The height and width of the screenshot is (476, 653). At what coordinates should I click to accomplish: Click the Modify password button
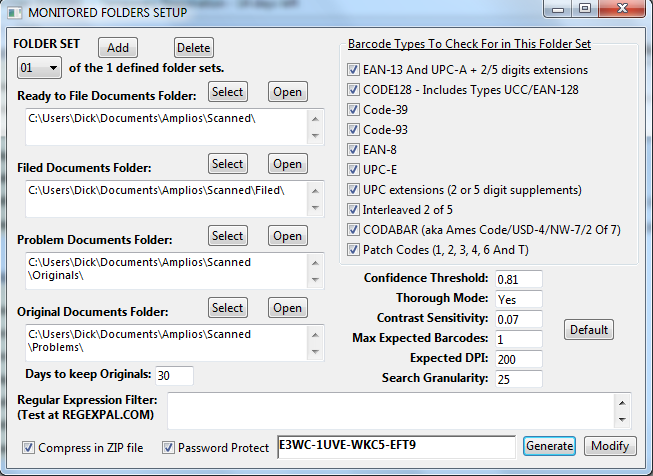pos(609,446)
